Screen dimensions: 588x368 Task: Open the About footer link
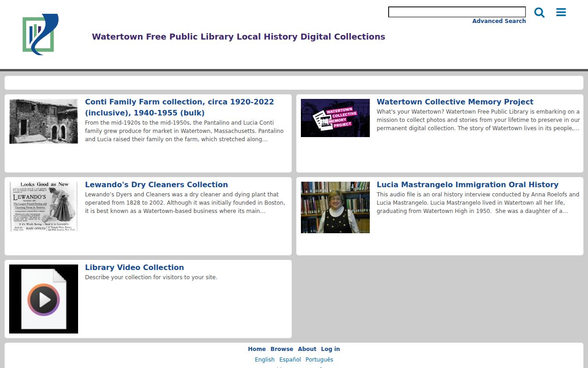(307, 349)
